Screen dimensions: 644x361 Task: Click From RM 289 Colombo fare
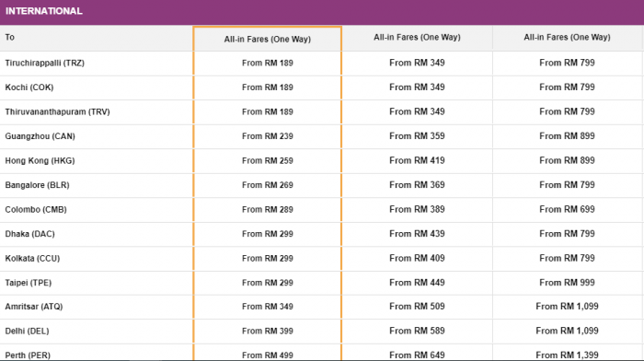point(268,210)
